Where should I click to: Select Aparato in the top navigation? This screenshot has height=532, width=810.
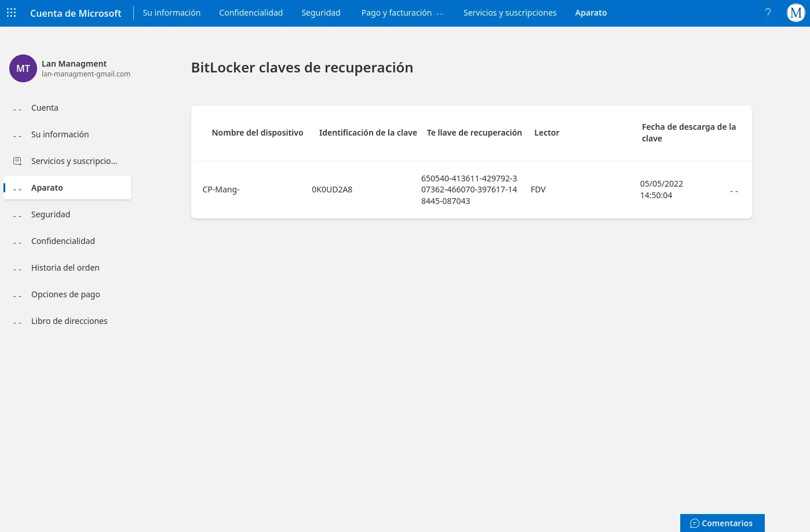point(591,13)
